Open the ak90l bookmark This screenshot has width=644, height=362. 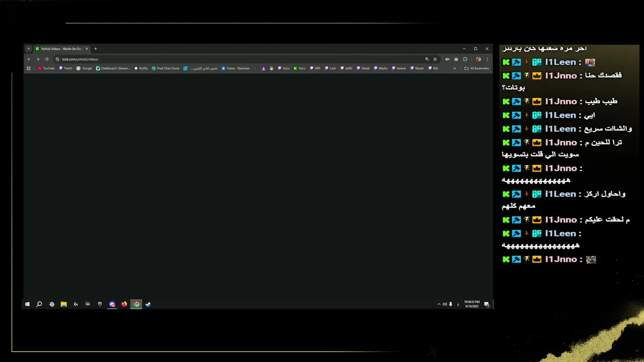pyautogui.click(x=346, y=68)
